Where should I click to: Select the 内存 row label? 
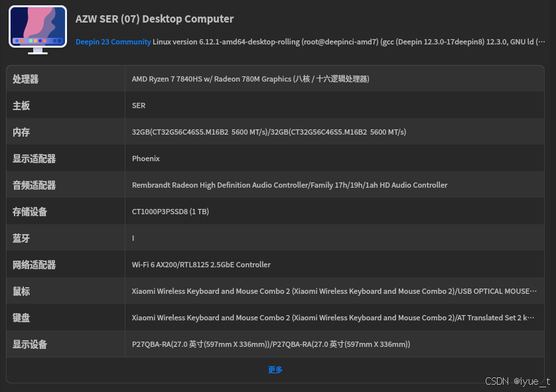tap(21, 132)
